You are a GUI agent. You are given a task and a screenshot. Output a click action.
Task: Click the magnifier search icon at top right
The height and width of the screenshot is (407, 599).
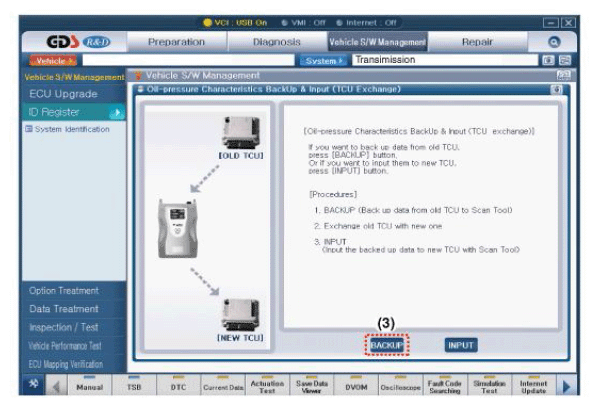pyautogui.click(x=554, y=42)
